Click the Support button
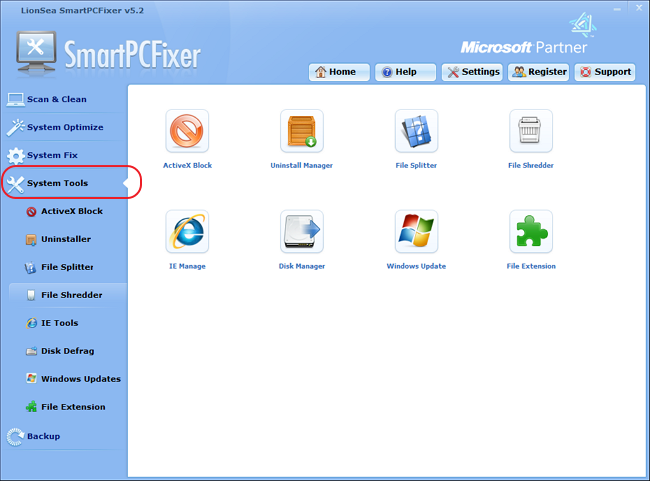Image resolution: width=650 pixels, height=481 pixels. pos(605,72)
